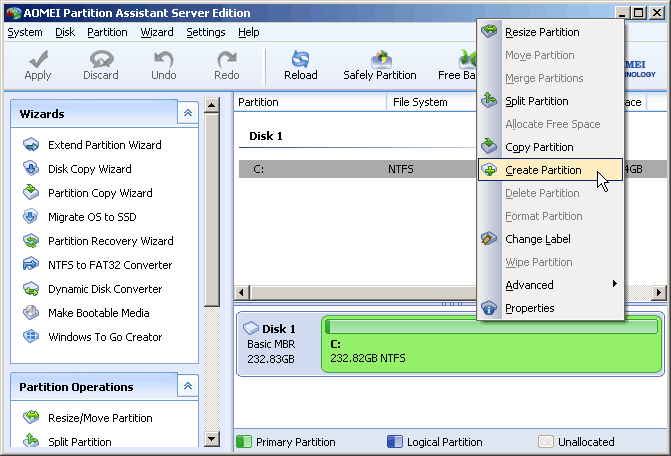Image resolution: width=671 pixels, height=456 pixels.
Task: Click Resize/Move Partition link
Action: (x=100, y=418)
